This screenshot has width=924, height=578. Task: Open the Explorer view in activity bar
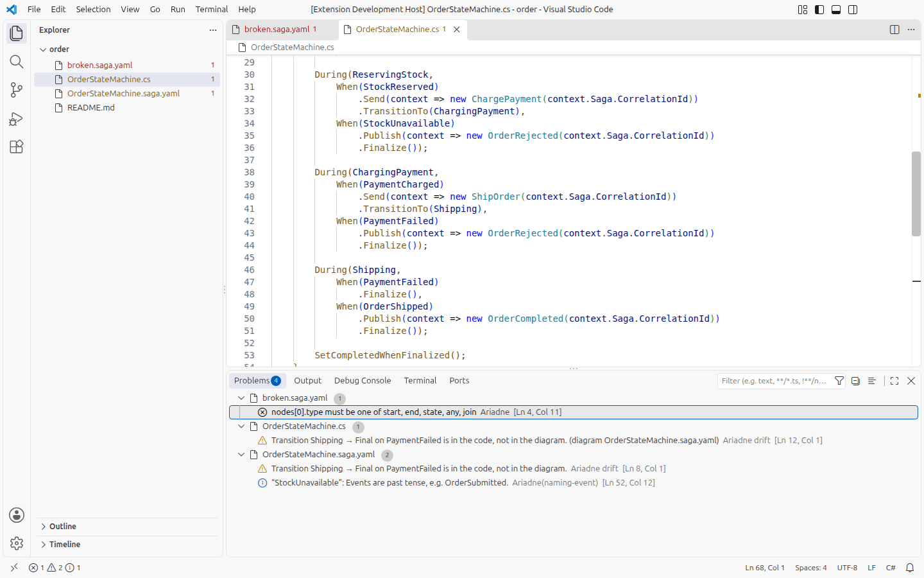(x=17, y=33)
